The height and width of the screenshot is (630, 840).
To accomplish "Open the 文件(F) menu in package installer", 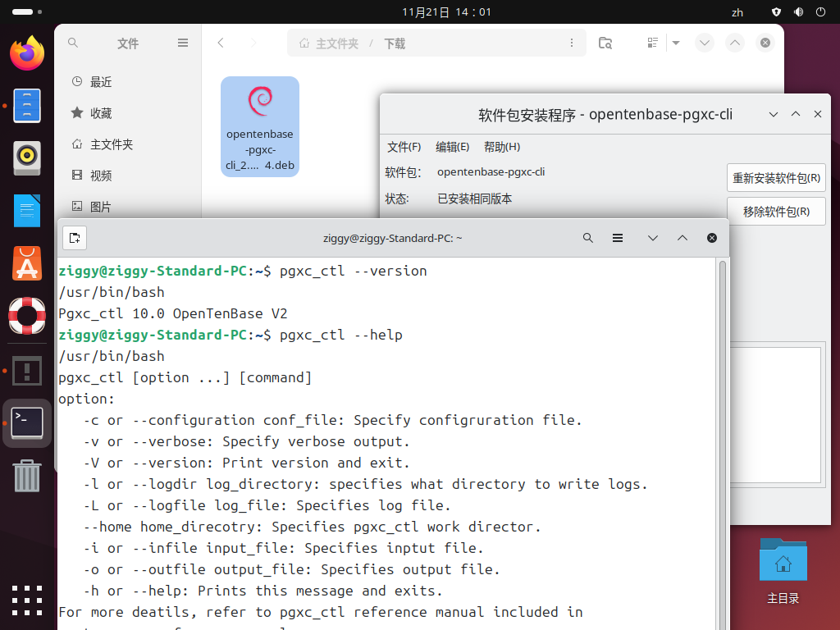I will point(404,147).
